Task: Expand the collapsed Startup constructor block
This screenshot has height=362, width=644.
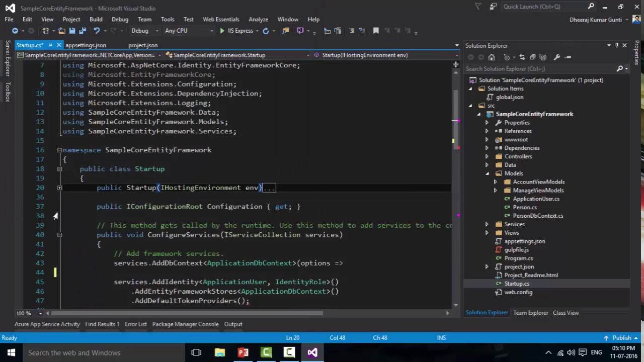Action: pos(59,188)
